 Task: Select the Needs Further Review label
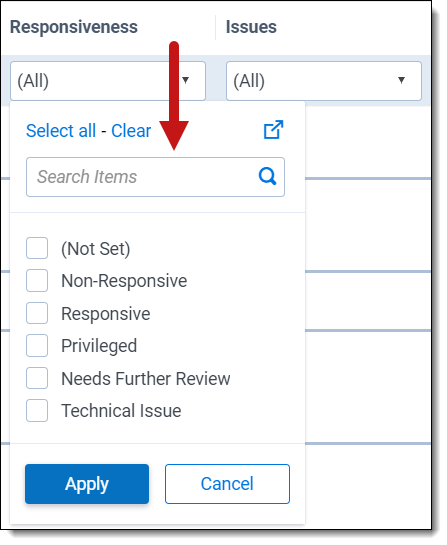click(146, 379)
